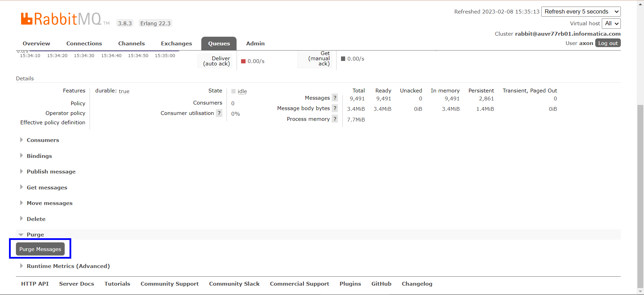Image resolution: width=644 pixels, height=295 pixels.
Task: Open the Virtual host All dropdown
Action: [611, 24]
